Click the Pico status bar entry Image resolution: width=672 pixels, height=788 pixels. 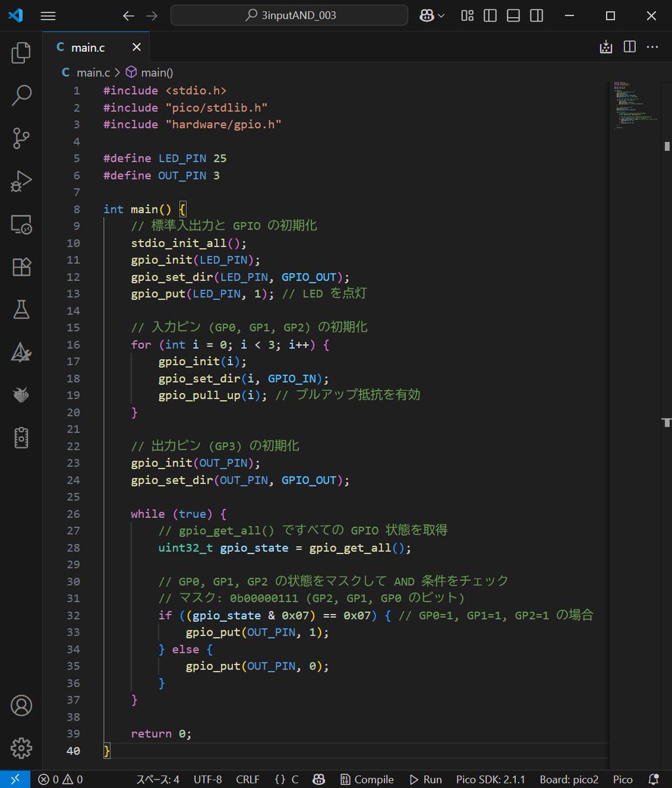[623, 779]
